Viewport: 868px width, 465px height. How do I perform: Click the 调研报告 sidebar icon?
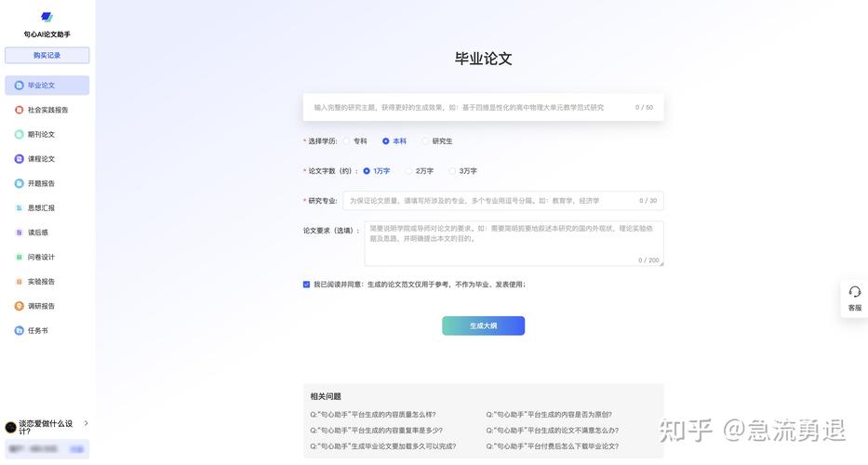(x=19, y=306)
